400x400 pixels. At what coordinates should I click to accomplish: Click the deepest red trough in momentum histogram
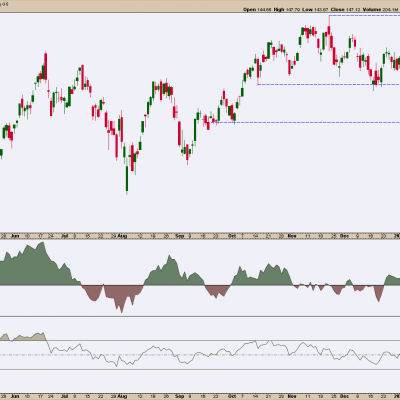coord(121,305)
